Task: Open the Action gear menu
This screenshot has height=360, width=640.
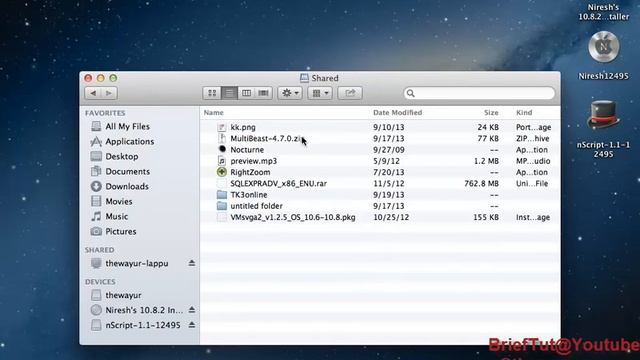Action: (290, 93)
